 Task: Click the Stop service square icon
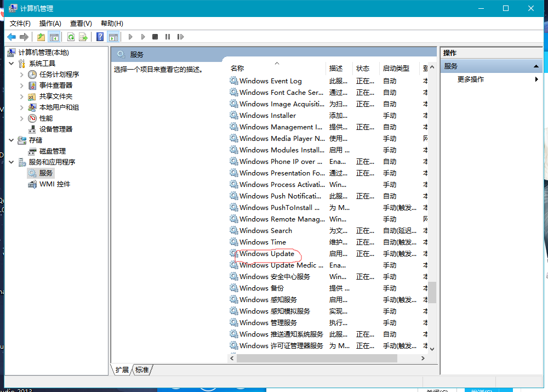pos(155,37)
